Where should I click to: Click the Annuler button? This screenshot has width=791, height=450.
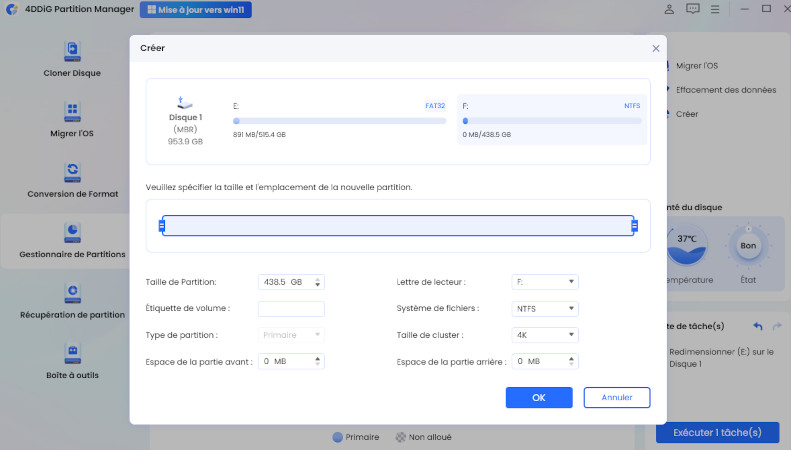tap(616, 398)
